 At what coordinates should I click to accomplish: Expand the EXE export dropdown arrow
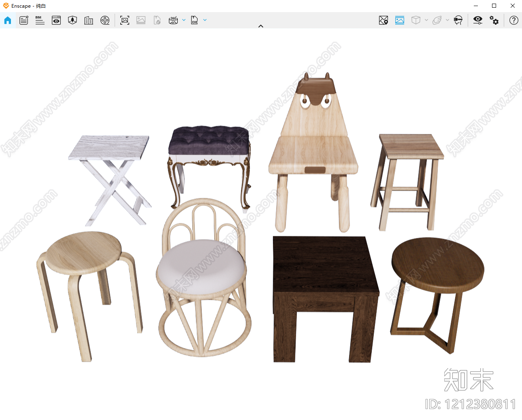point(205,20)
